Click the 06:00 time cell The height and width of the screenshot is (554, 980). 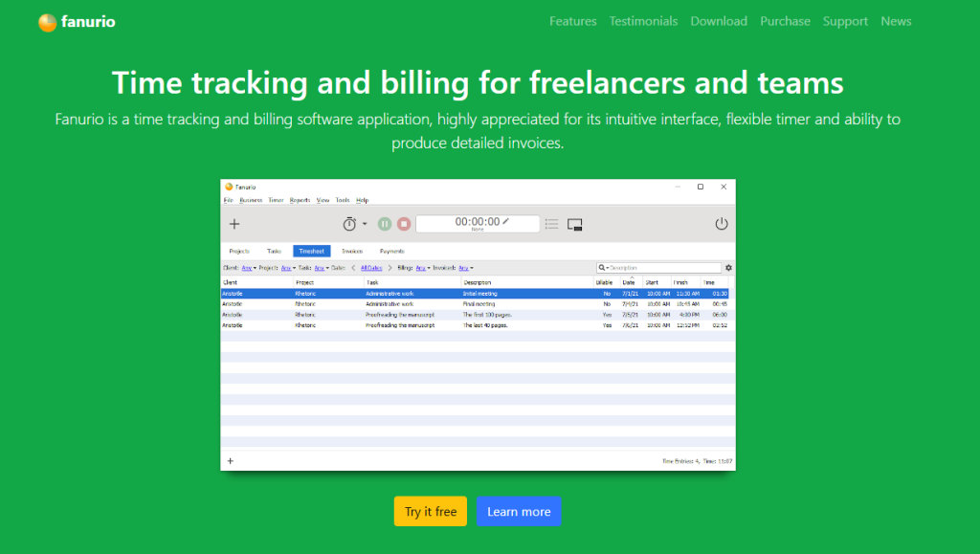click(720, 315)
